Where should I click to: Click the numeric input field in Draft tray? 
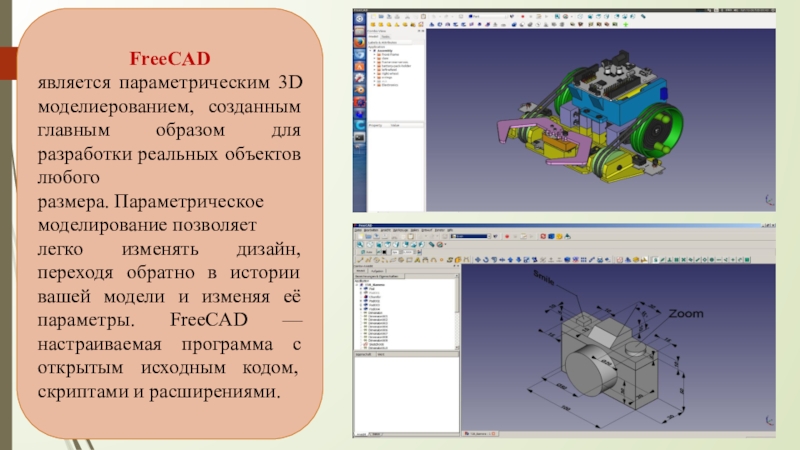point(407,252)
